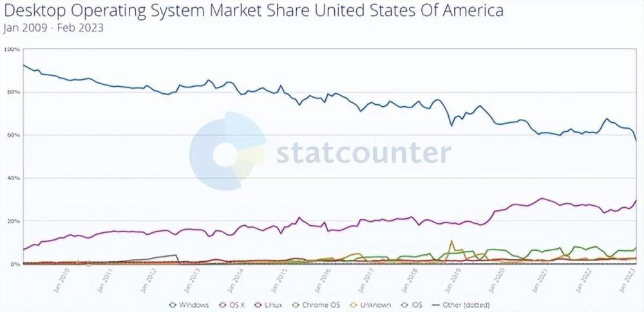Image resolution: width=644 pixels, height=312 pixels.
Task: Toggle the Windows series in legend
Action: click(189, 305)
